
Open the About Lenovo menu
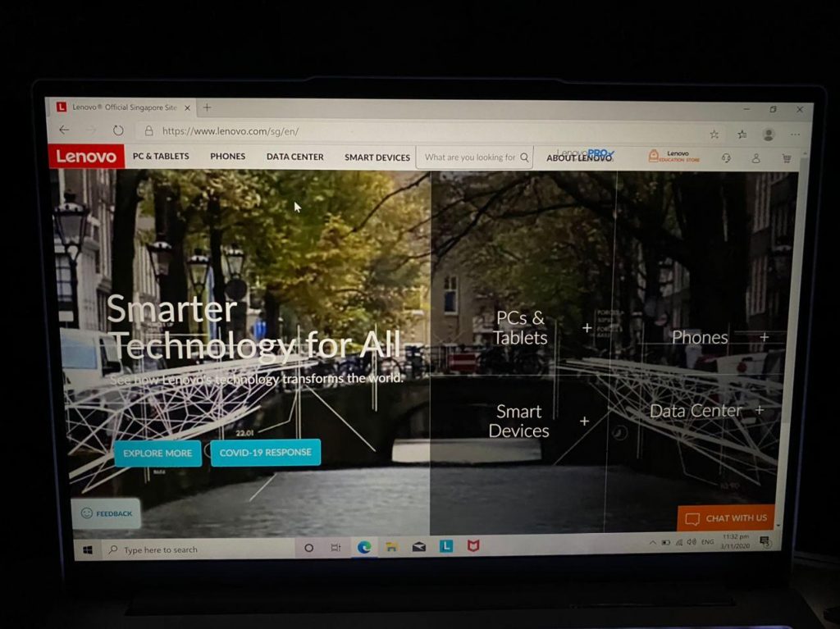(x=579, y=157)
